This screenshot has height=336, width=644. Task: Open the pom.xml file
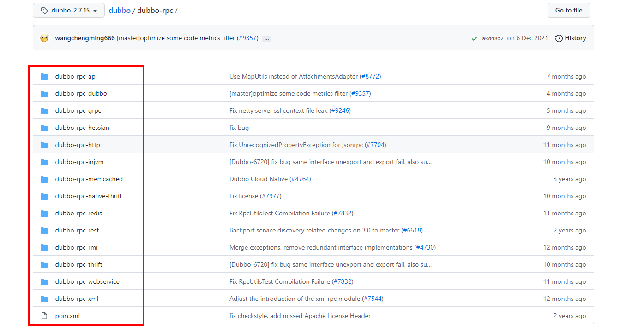(67, 316)
